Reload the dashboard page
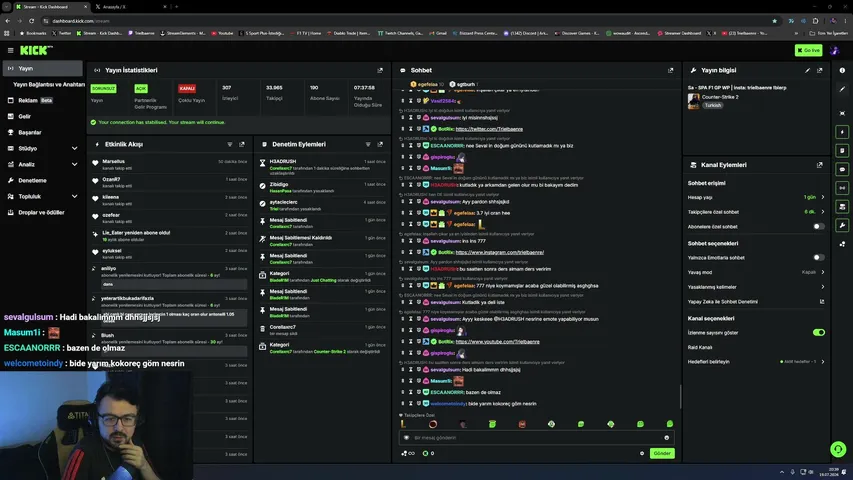This screenshot has width=853, height=480. pos(32,21)
